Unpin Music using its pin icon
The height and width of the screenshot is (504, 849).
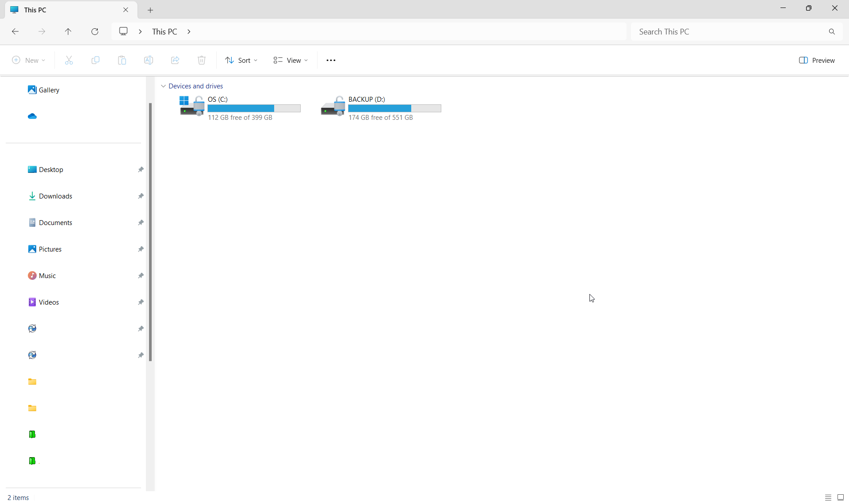141,275
